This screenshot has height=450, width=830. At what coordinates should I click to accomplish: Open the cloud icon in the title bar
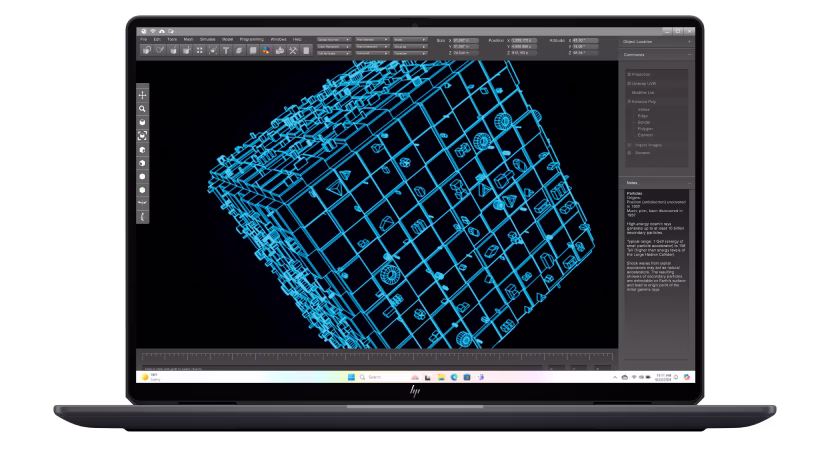(161, 31)
